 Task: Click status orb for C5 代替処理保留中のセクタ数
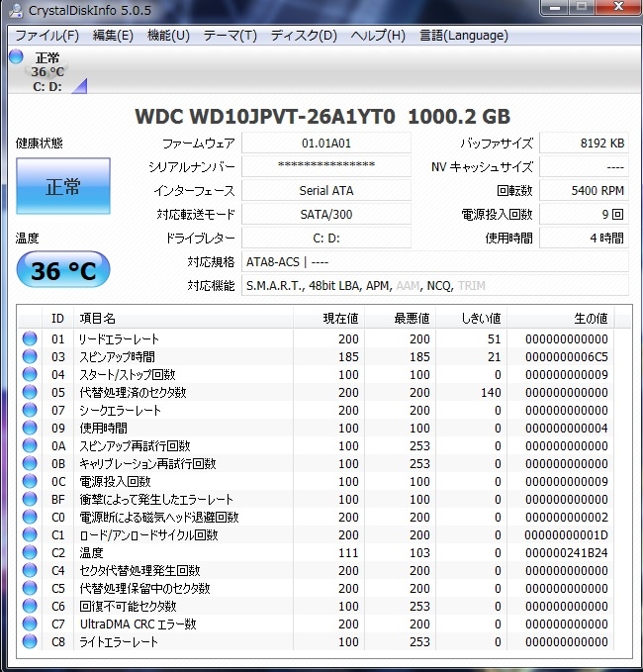click(x=30, y=588)
